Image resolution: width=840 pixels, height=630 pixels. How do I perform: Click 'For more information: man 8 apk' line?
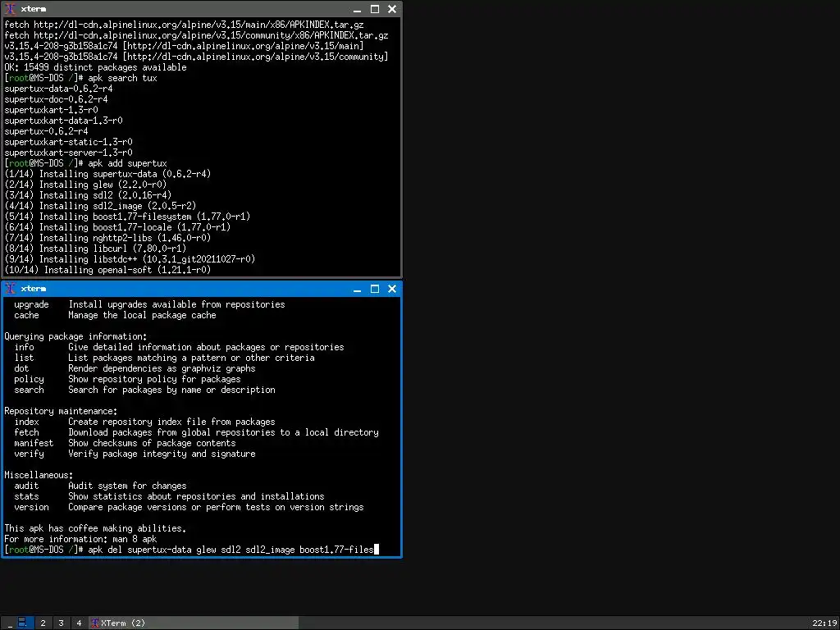[x=80, y=540]
